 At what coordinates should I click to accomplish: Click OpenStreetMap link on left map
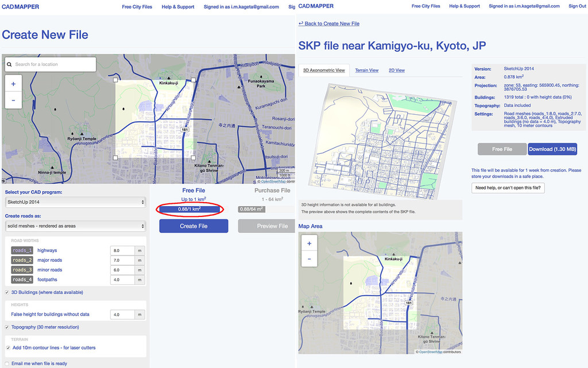tap(273, 181)
